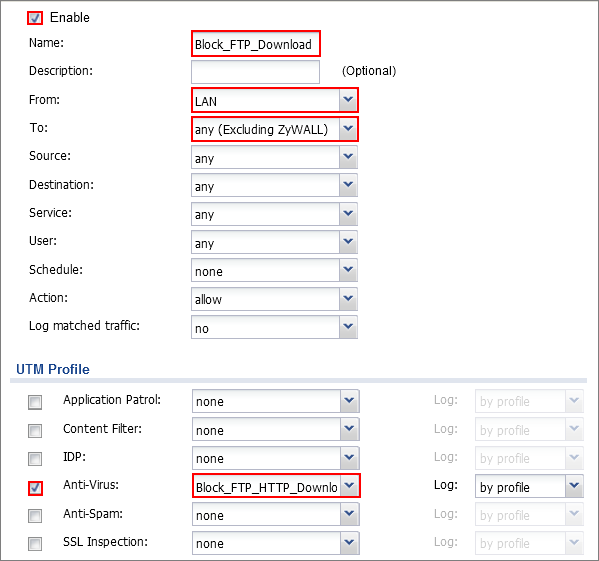Uncheck the Anti-Virus checkbox
This screenshot has height=561, width=599.
point(35,488)
